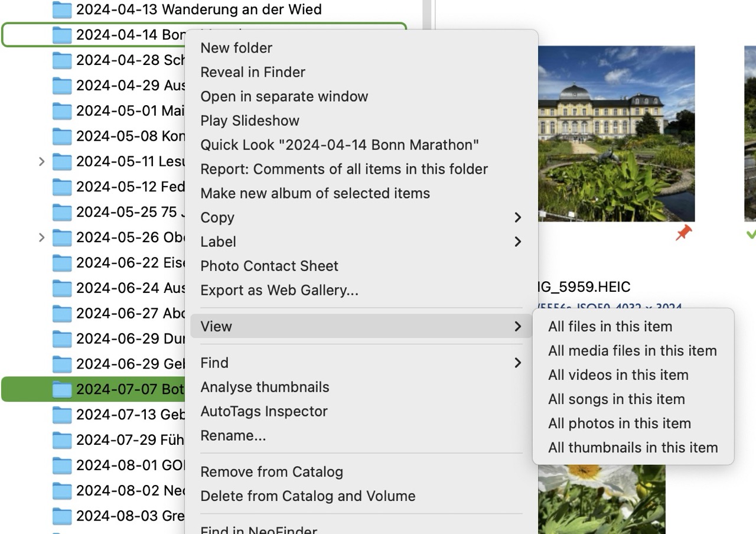The height and width of the screenshot is (534, 756).
Task: Click the folder icon of "2024-06-22 Eis"
Action: [x=61, y=262]
